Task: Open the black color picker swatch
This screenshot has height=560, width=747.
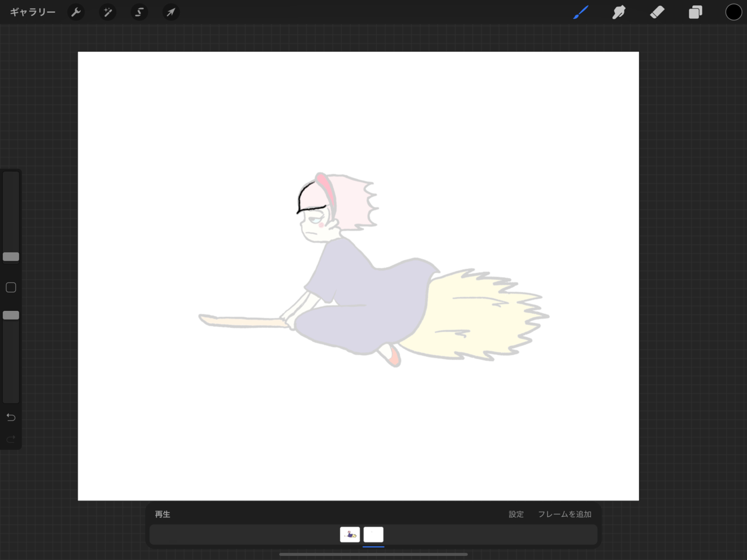Action: click(x=734, y=12)
